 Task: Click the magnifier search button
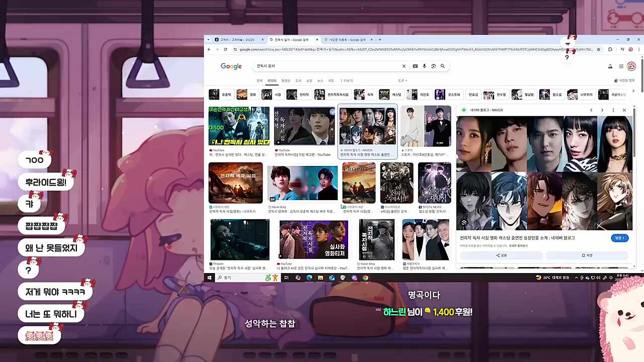[x=443, y=66]
